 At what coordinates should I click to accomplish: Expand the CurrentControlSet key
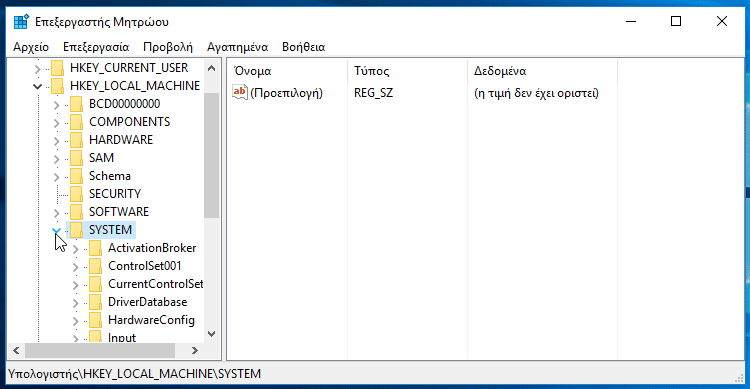click(76, 285)
